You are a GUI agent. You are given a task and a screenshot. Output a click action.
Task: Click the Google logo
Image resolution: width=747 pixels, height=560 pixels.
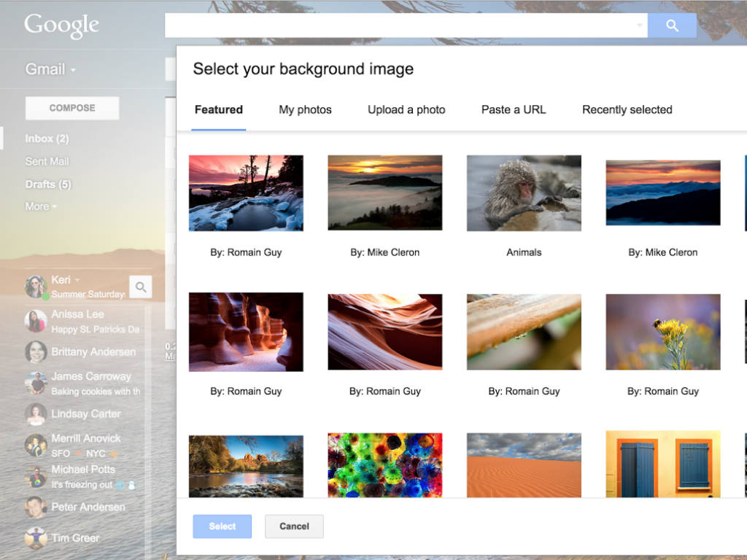tap(61, 26)
